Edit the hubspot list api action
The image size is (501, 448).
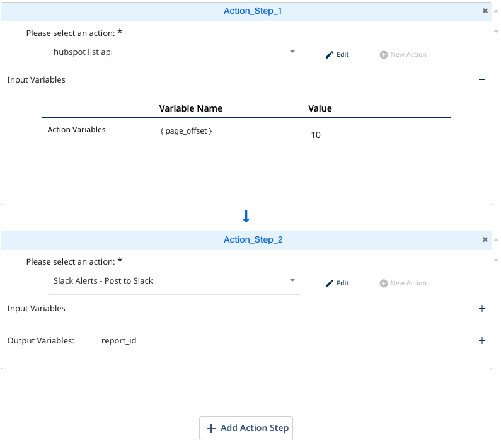click(337, 55)
